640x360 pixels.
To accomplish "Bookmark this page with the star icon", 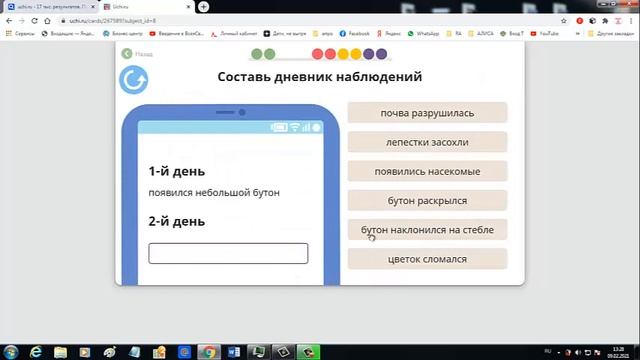I will [564, 21].
